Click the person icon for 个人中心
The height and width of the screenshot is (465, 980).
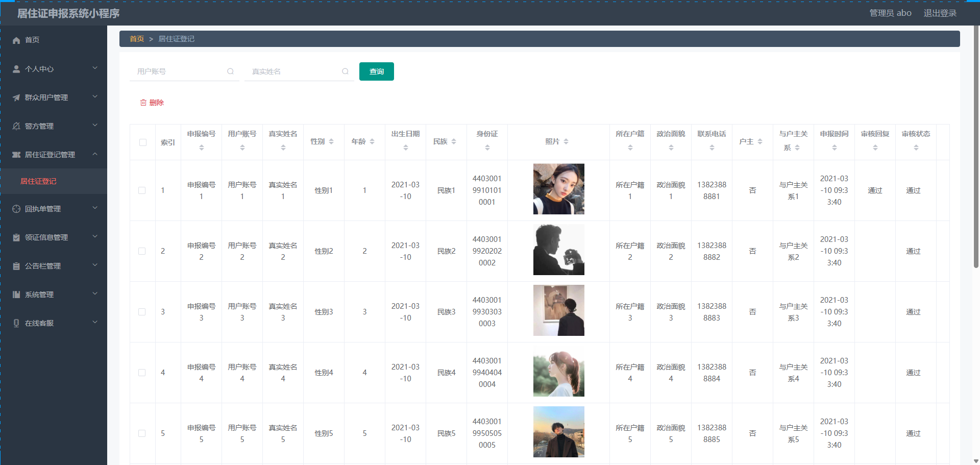tap(16, 69)
